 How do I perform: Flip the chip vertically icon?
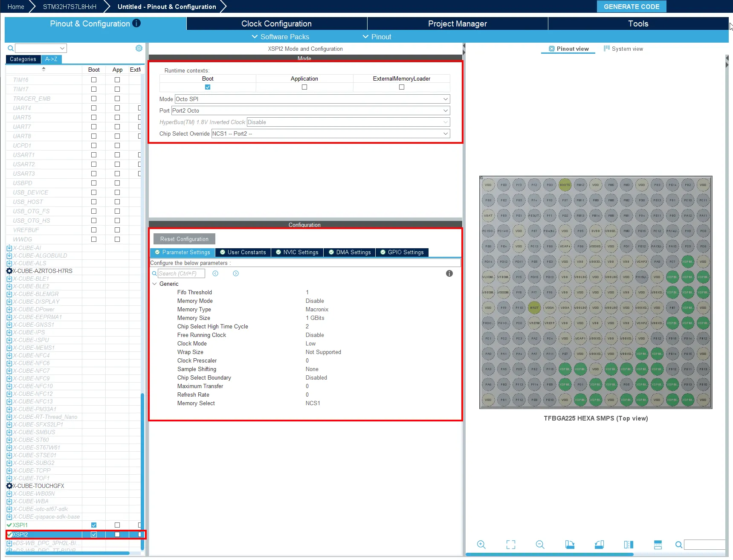[658, 545]
